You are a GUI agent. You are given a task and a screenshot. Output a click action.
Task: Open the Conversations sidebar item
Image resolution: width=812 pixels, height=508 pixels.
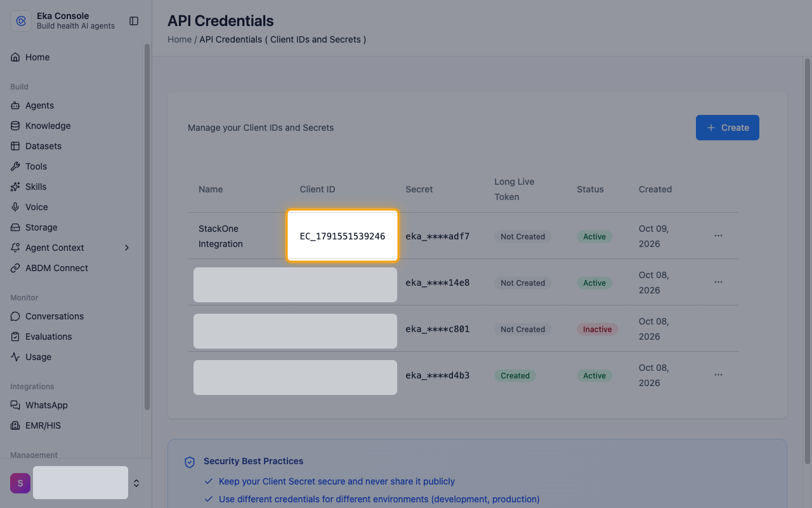(x=71, y=316)
